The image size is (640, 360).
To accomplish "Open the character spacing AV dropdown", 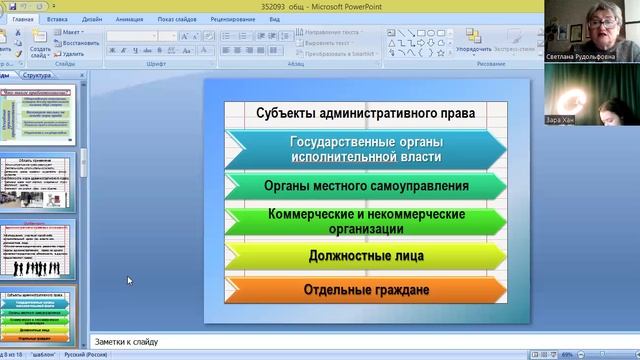I will 172,50.
